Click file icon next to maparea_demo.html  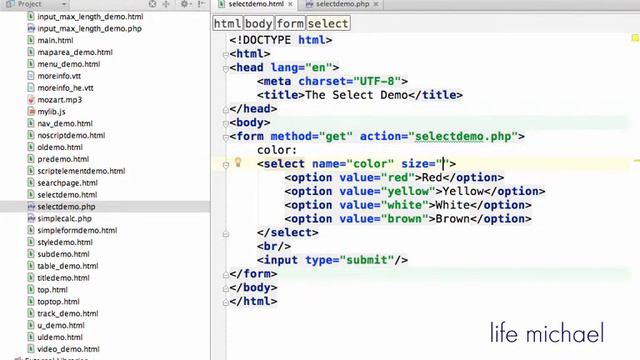[x=31, y=52]
